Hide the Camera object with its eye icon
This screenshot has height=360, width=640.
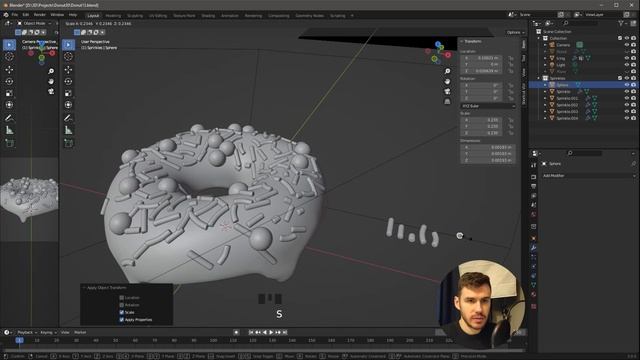(x=627, y=45)
